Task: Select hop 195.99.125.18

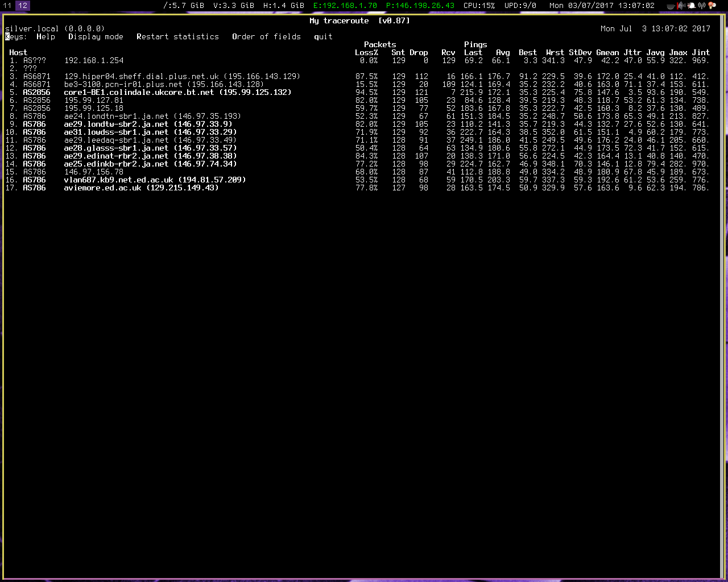Action: (x=94, y=108)
